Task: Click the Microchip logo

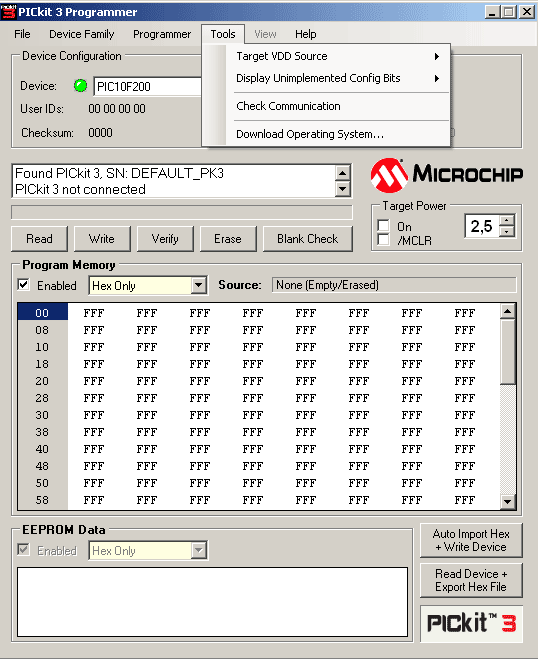Action: click(447, 175)
